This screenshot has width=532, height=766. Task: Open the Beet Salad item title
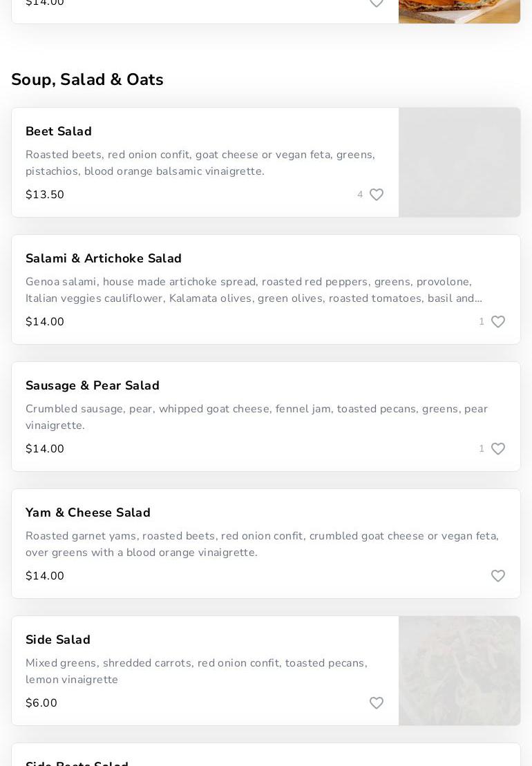click(x=59, y=131)
